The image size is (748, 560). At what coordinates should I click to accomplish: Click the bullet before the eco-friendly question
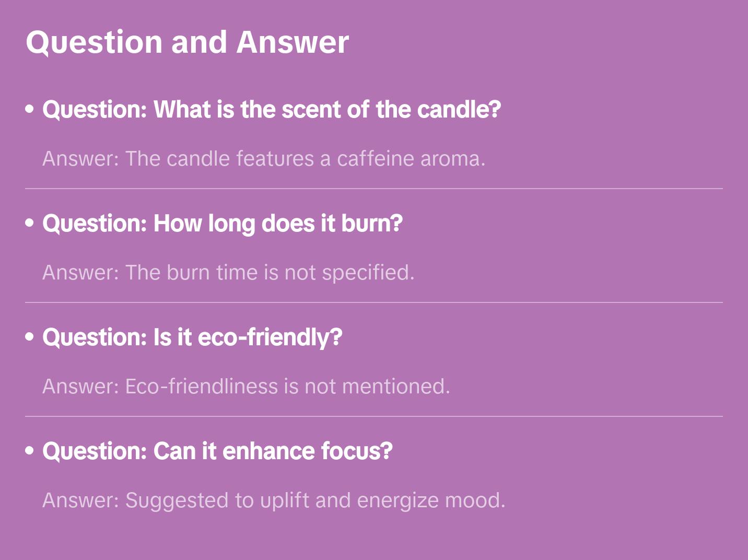[30, 337]
